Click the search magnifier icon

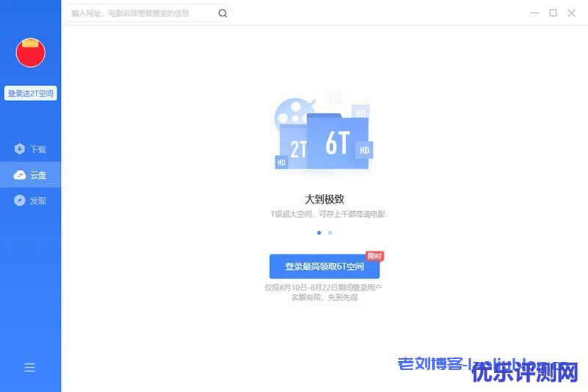coord(223,13)
